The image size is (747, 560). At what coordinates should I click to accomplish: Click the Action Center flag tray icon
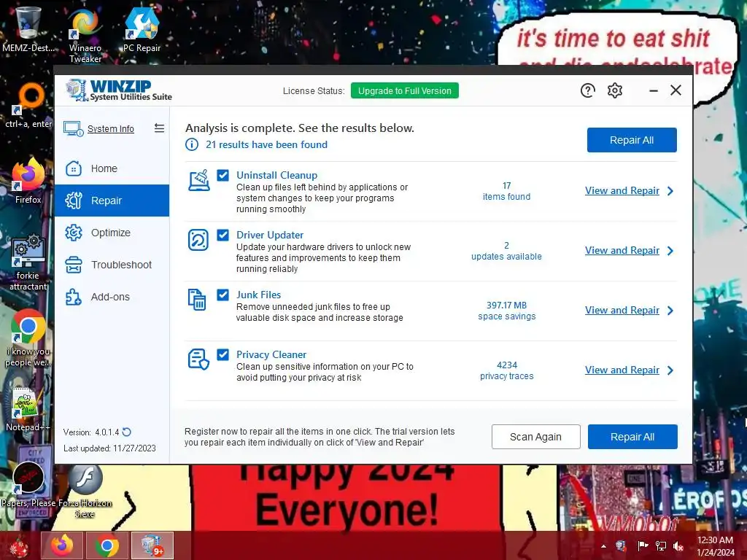(x=643, y=546)
